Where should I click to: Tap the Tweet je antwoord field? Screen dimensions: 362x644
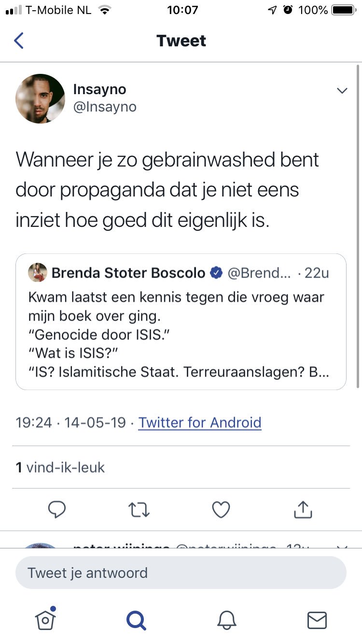(x=181, y=573)
